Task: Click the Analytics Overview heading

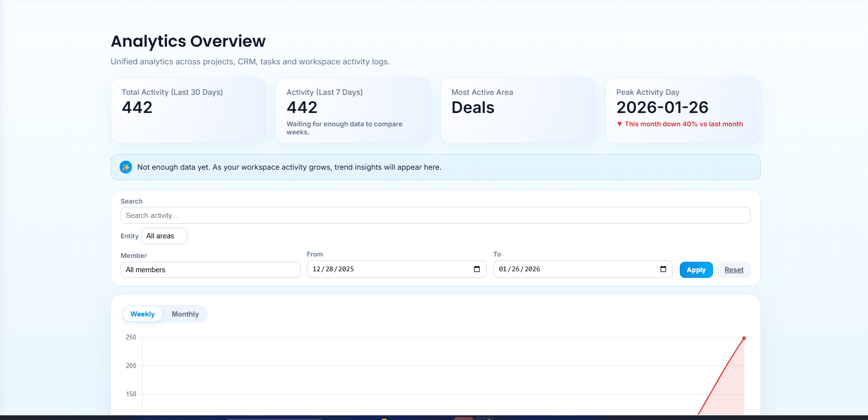Action: 188,41
